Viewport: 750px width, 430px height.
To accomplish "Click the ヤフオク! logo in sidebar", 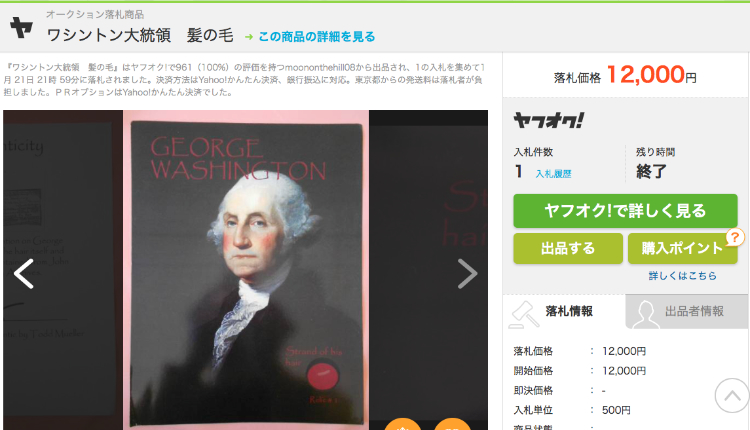I will (549, 121).
